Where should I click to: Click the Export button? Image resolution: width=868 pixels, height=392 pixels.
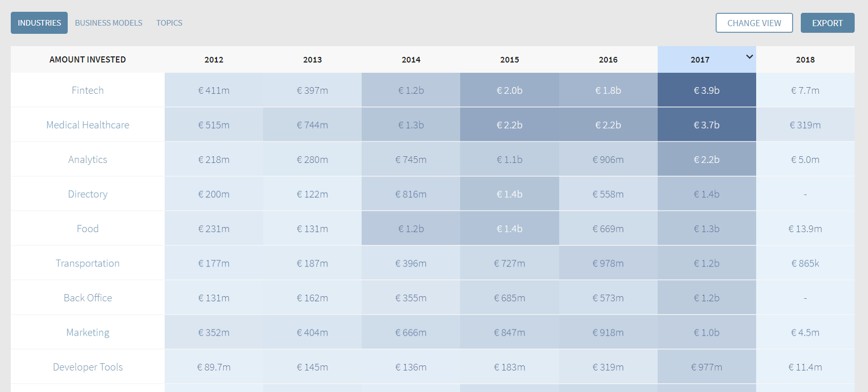pyautogui.click(x=827, y=23)
